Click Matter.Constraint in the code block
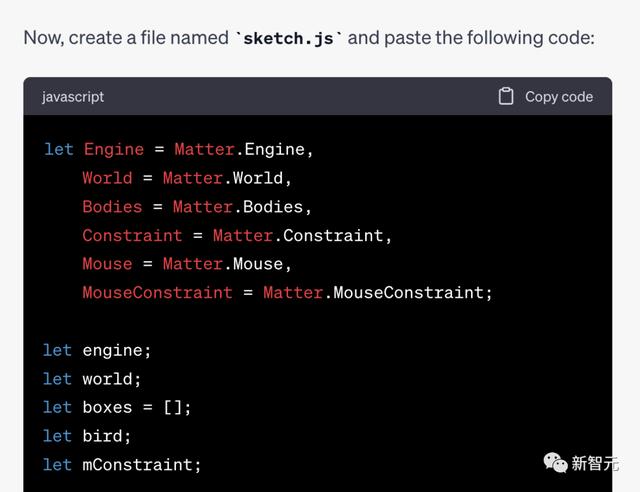This screenshot has width=640, height=492. [298, 236]
